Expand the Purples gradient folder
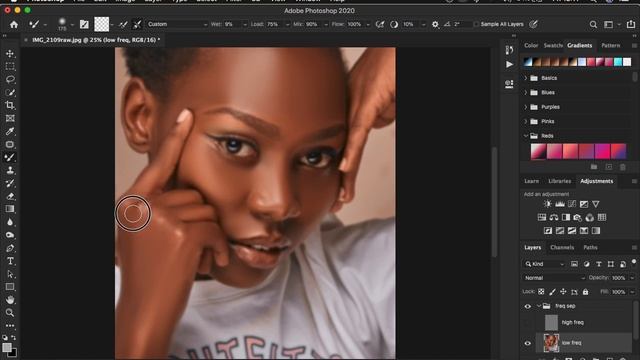Viewport: 640px width, 360px height. point(526,107)
